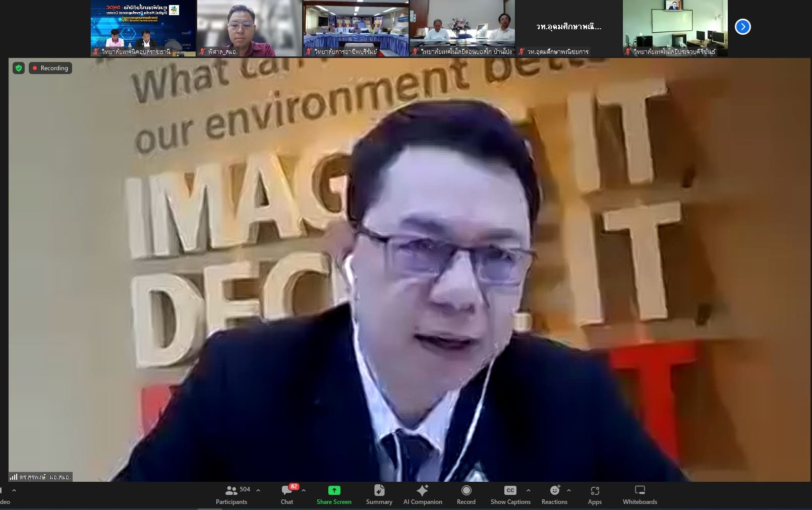Expand the Reactions options arrow
The width and height of the screenshot is (812, 510).
tap(569, 490)
